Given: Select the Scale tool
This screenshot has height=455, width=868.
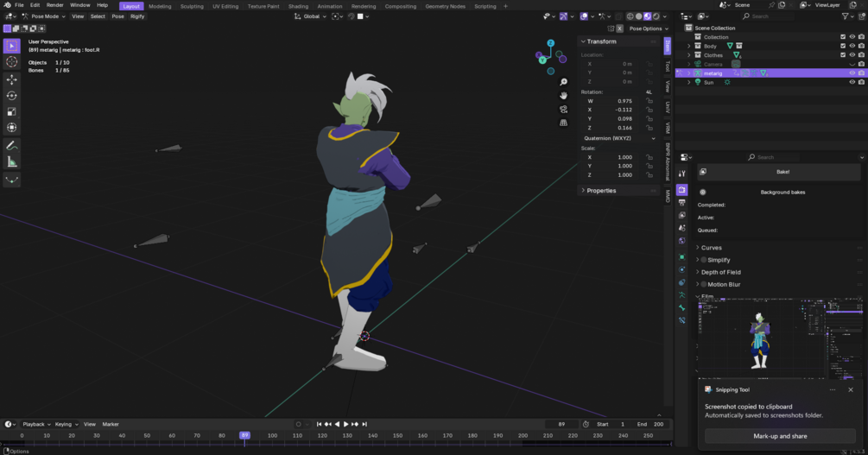Looking at the screenshot, I should [x=11, y=112].
